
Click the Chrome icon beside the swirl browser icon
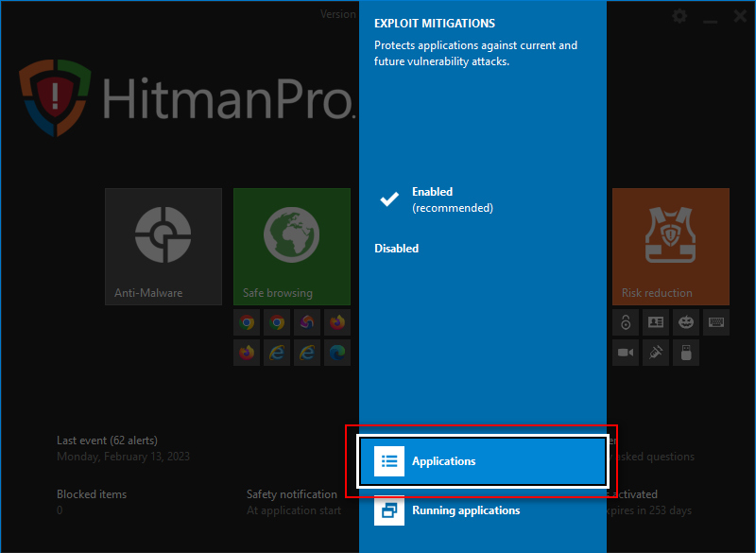[277, 322]
